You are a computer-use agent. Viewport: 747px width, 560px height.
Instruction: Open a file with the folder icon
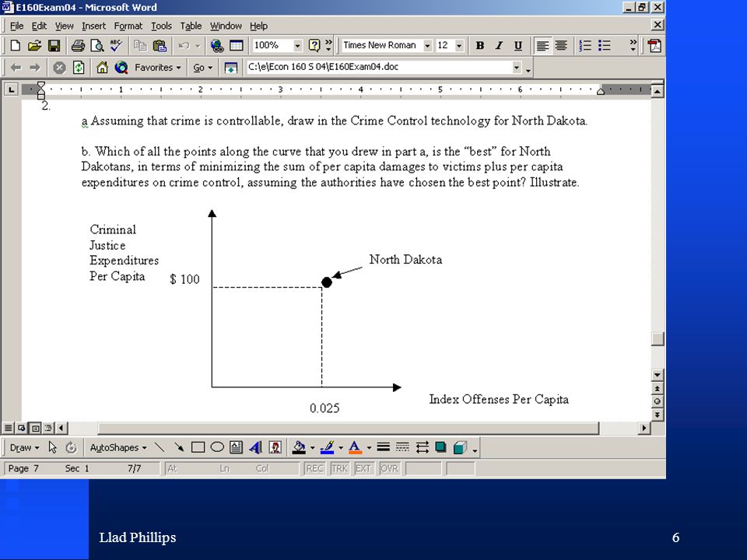(34, 46)
